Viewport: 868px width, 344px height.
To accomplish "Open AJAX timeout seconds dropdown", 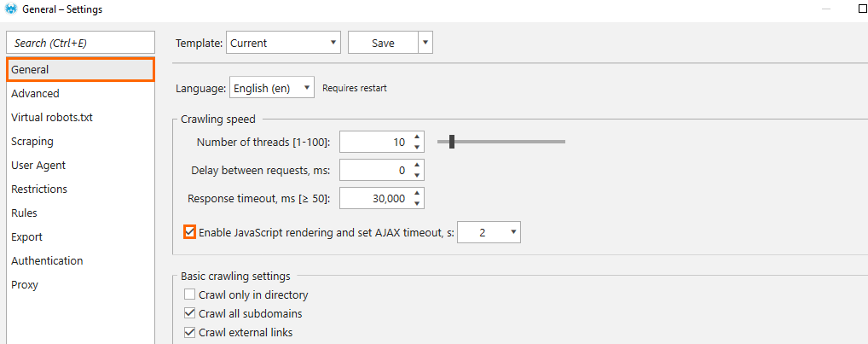I will 489,233.
